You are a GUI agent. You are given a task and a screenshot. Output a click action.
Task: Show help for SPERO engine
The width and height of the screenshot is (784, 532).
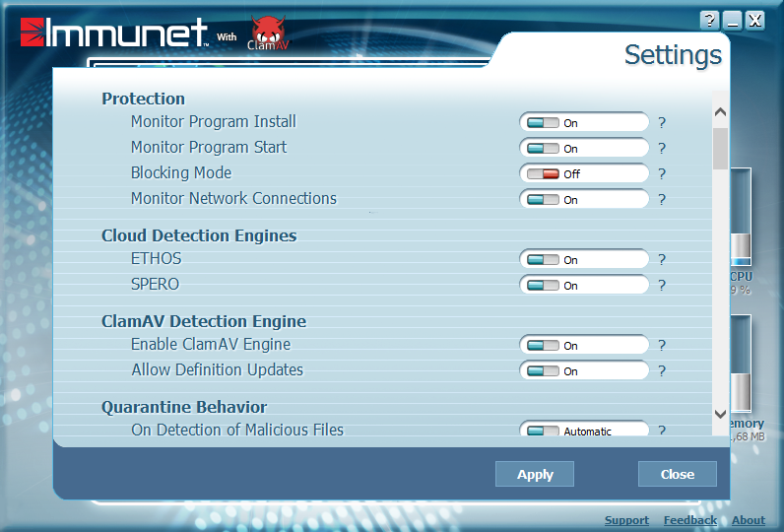662,286
